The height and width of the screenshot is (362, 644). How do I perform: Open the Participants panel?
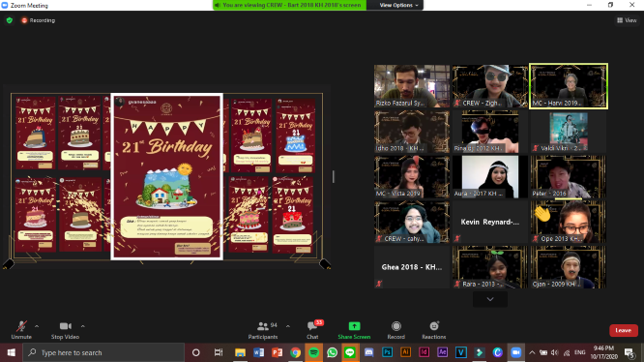pos(263,330)
